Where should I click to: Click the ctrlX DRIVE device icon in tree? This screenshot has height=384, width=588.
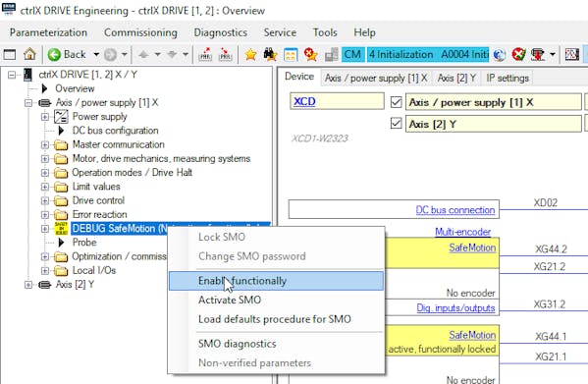pyautogui.click(x=27, y=75)
